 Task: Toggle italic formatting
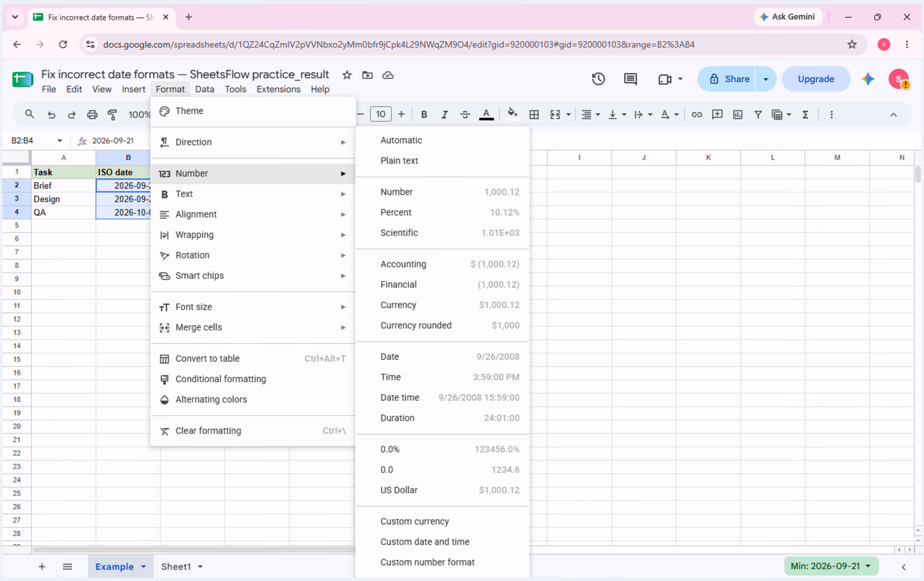pos(445,114)
